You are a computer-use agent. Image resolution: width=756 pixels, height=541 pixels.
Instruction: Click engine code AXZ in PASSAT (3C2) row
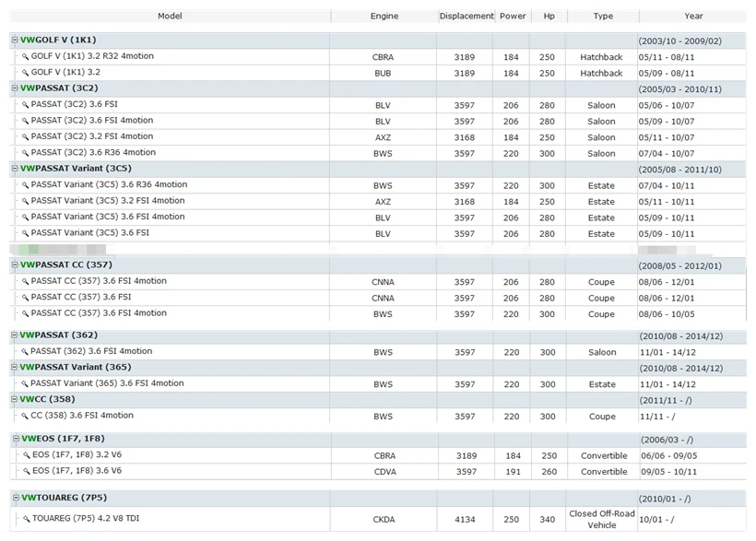(383, 137)
